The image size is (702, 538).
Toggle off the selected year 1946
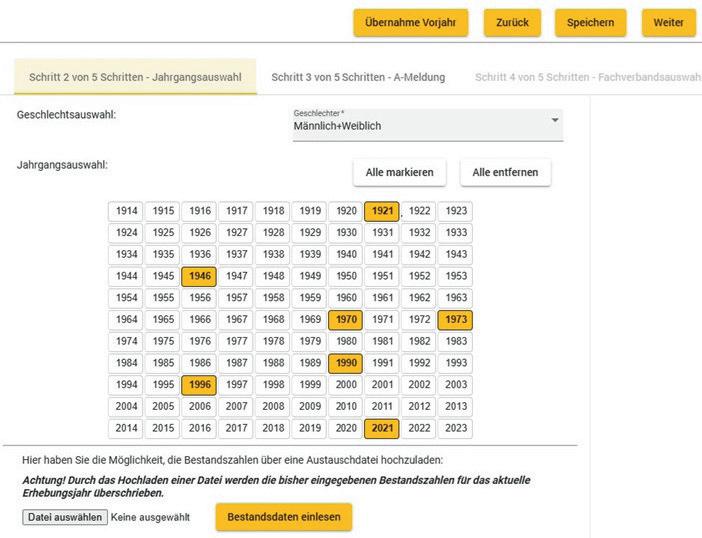coord(199,276)
